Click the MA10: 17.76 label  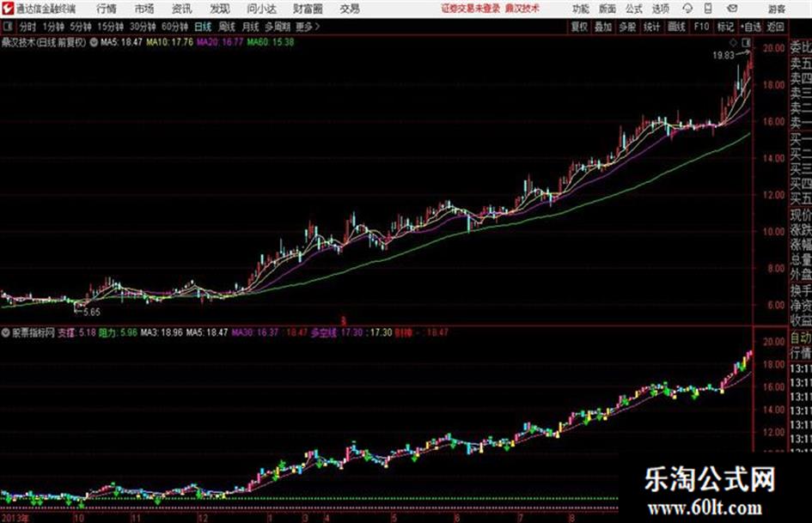[x=170, y=42]
